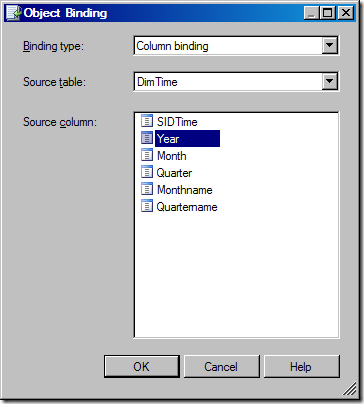Choose Quarter from the column list
This screenshot has width=364, height=404.
(174, 173)
